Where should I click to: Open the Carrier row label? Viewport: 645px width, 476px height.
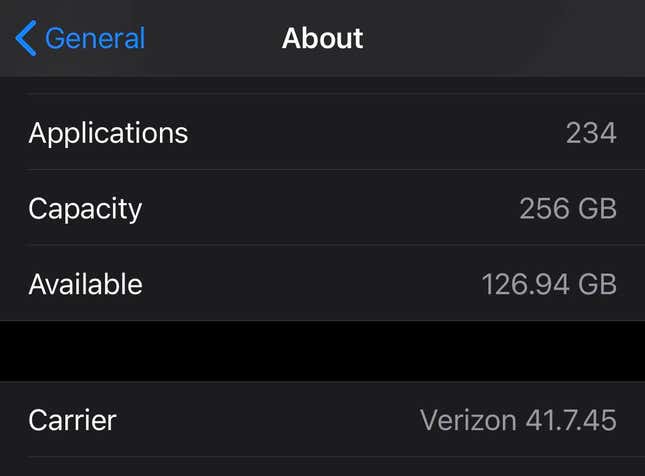[x=72, y=420]
